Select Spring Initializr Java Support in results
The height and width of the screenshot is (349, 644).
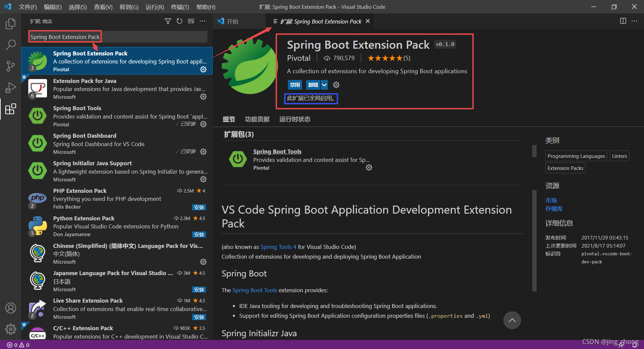(117, 171)
